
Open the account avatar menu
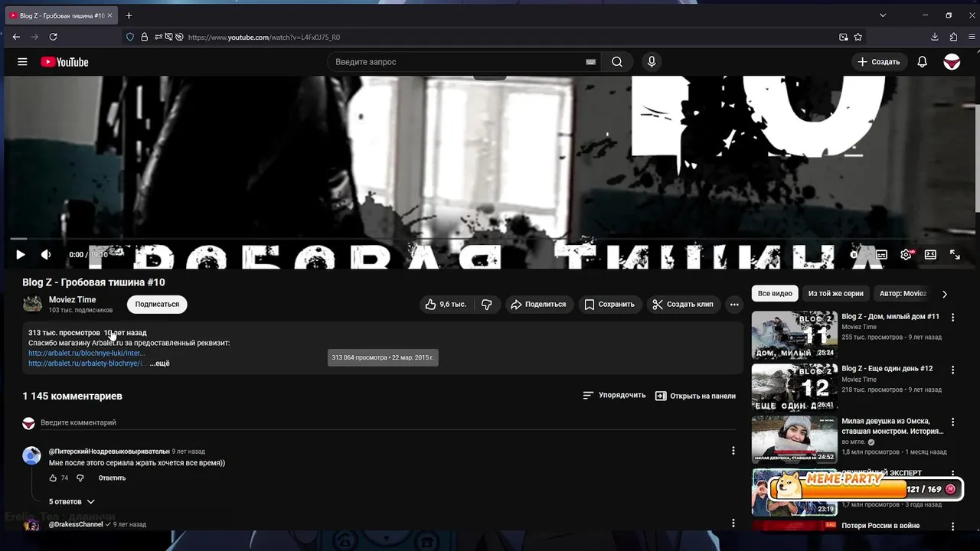click(x=952, y=62)
